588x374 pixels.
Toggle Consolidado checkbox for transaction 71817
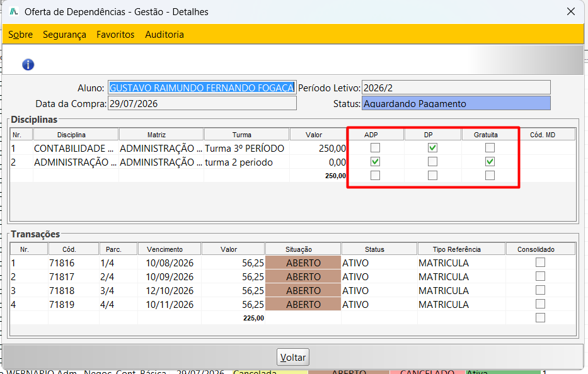pos(540,276)
